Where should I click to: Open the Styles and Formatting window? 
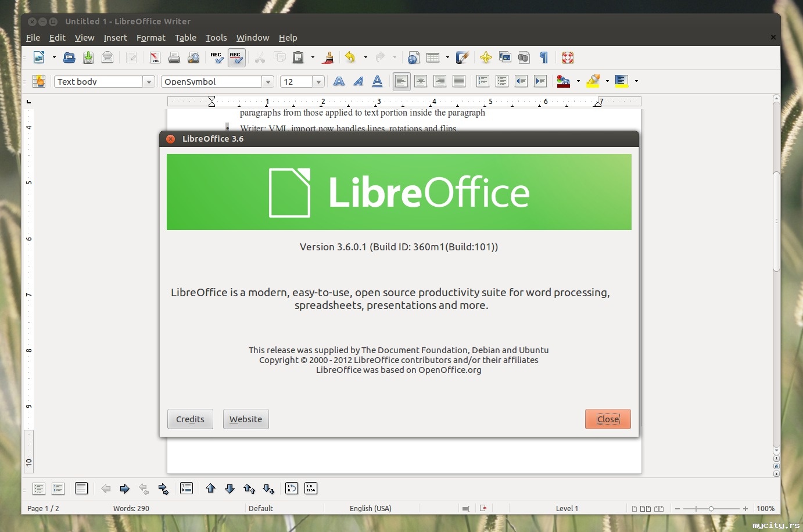point(39,81)
